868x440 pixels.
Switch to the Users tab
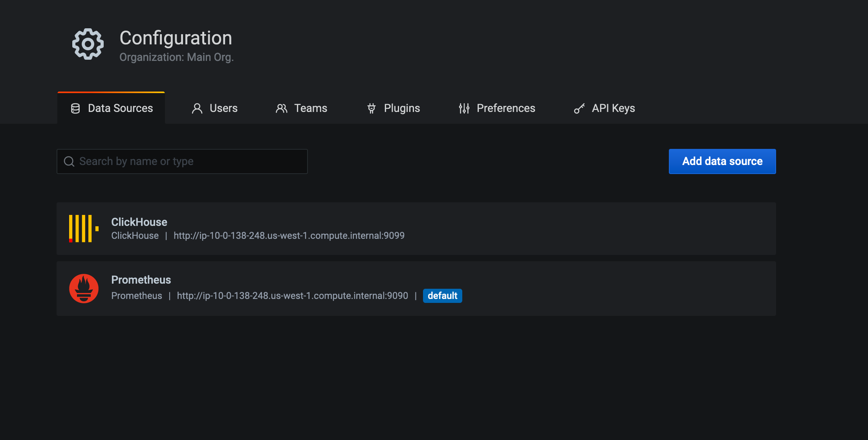click(223, 108)
